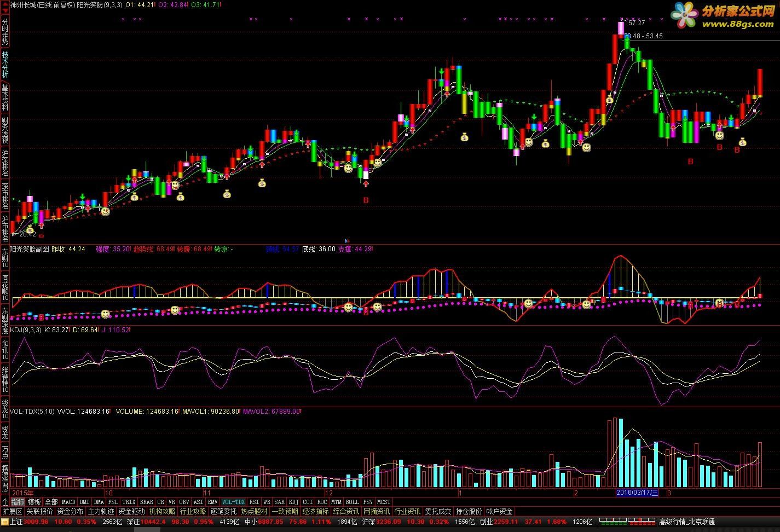This screenshot has height=532, width=780.
Task: Switch indicator to CCI
Action: [x=308, y=502]
